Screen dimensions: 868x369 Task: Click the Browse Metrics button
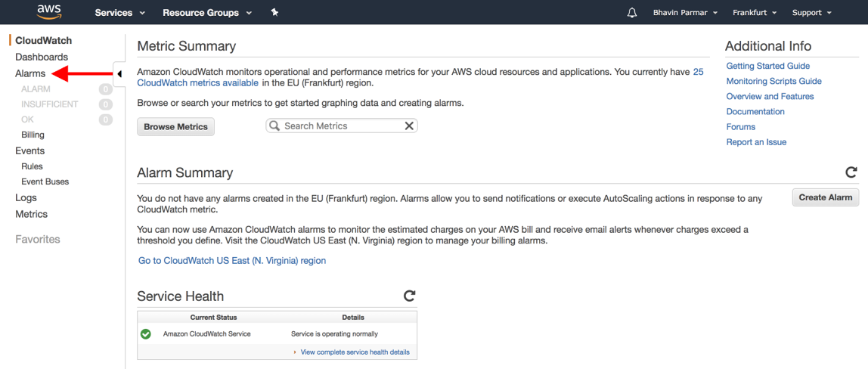[175, 127]
